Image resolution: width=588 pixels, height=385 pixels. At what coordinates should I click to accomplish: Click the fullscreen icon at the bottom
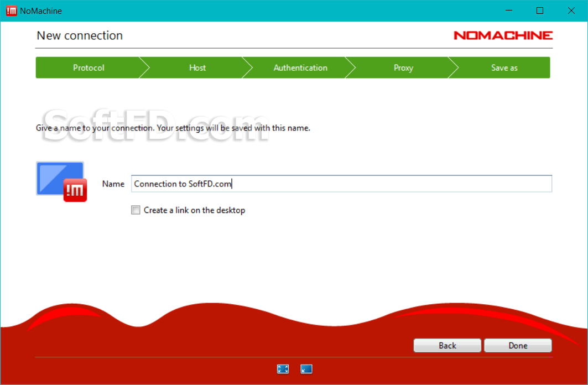pyautogui.click(x=283, y=369)
